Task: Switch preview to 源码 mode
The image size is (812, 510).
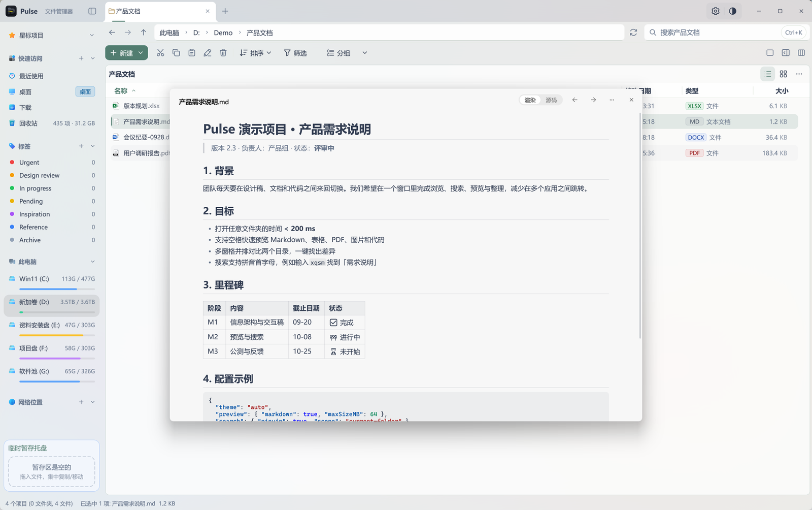Action: pyautogui.click(x=551, y=100)
